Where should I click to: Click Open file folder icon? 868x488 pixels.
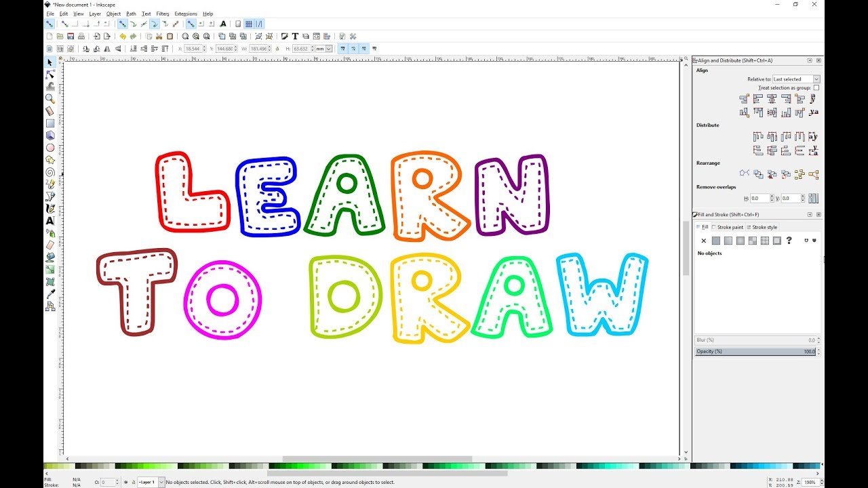tap(60, 36)
